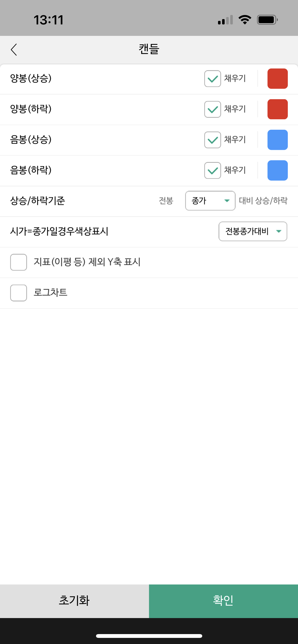The width and height of the screenshot is (298, 644).
Task: Uncheck 채우기 for 양봉(하락)
Action: point(213,109)
